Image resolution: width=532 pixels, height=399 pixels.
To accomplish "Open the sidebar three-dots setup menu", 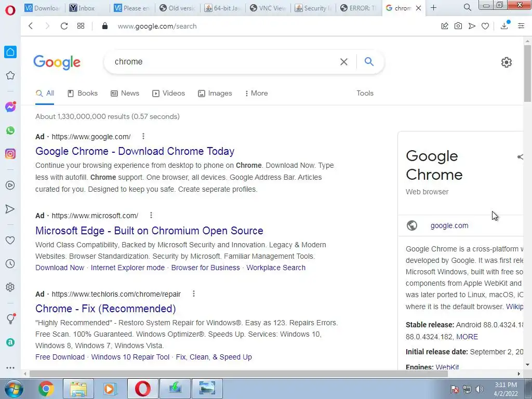I will pyautogui.click(x=10, y=368).
